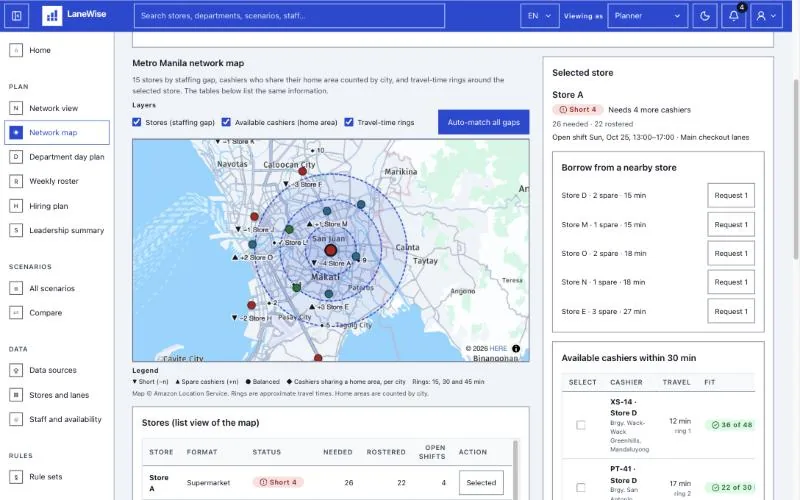
Task: Click the stores list vertical scrollbar
Action: point(515,469)
